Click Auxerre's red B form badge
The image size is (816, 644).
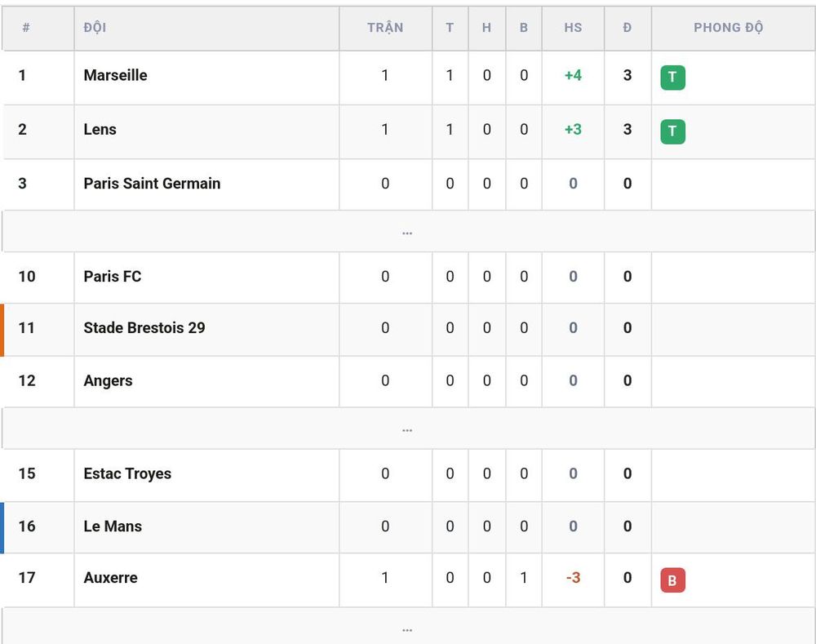672,580
